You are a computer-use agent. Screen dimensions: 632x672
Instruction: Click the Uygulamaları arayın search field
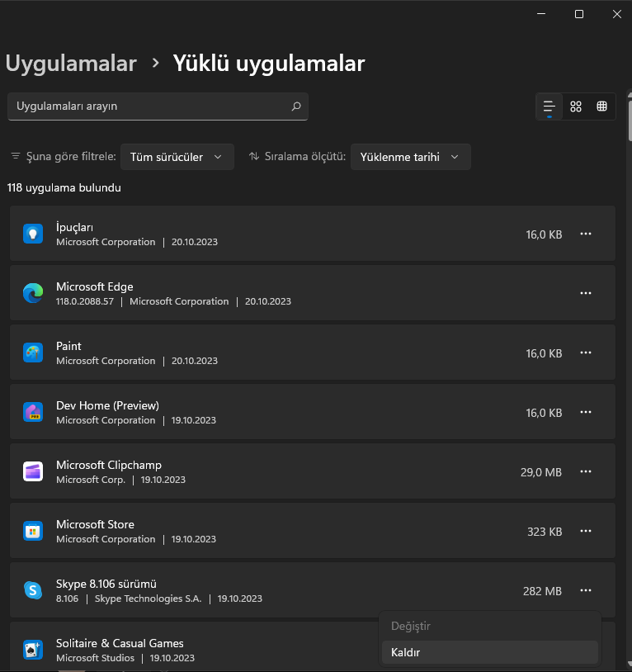tap(158, 106)
